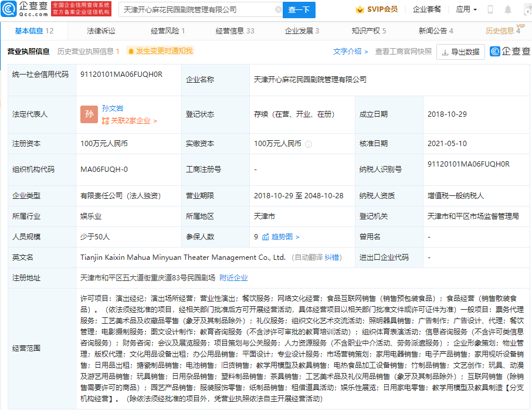Screen dimensions: 532x410
Task: Select company name 天津开心麻花民园剧院管理有限公司 in table
Action: point(310,80)
